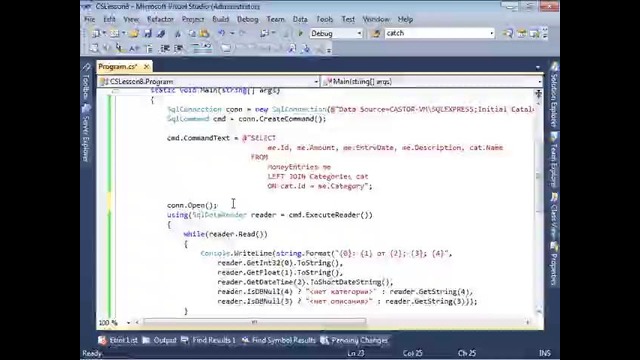Screen dimensions: 640x360
Task: Place cursor on the conn.Open(); line
Action: click(192, 205)
